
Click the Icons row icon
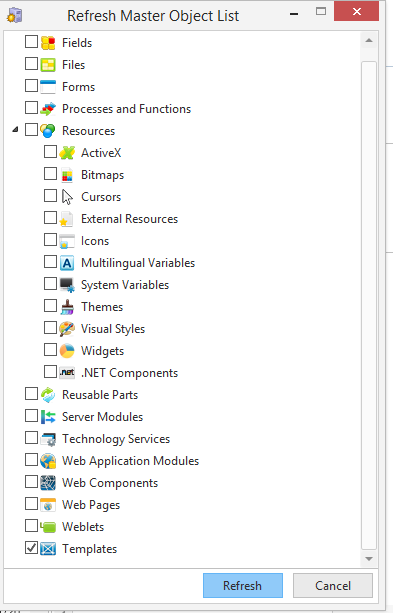[x=67, y=241]
